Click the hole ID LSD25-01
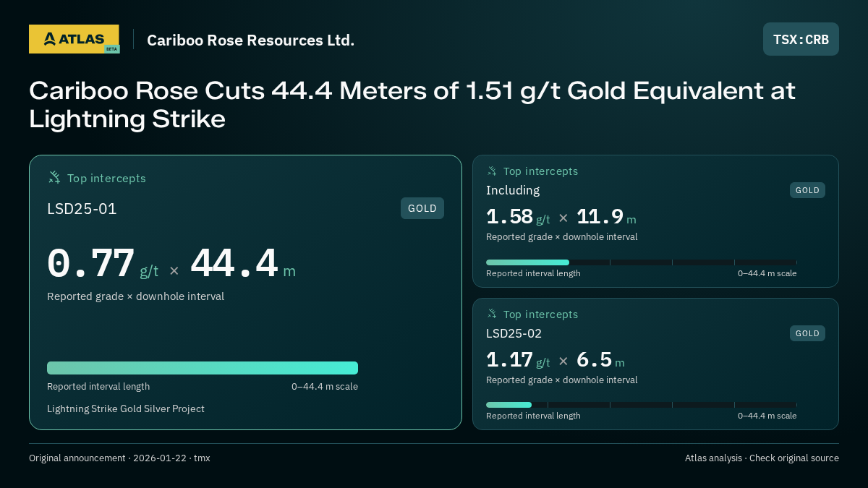 [x=82, y=209]
